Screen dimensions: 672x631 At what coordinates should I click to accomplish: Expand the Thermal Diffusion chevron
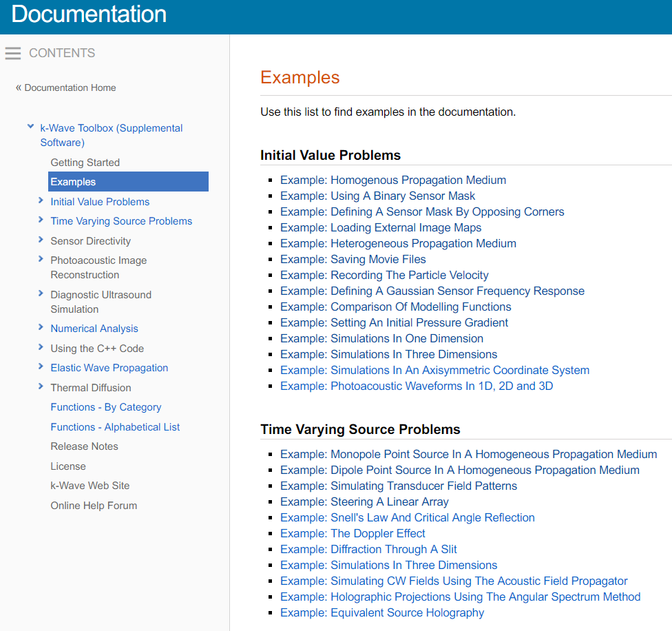click(x=41, y=387)
